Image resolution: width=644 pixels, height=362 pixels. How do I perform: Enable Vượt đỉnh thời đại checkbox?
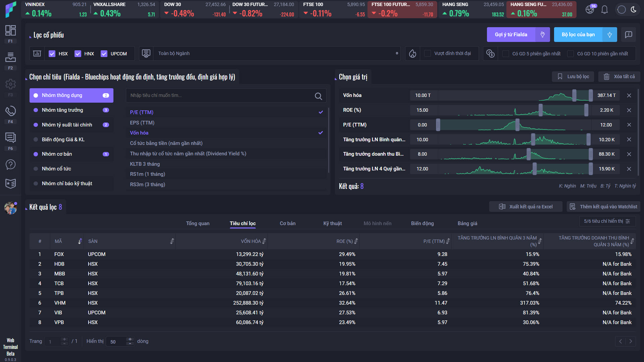[x=428, y=54]
